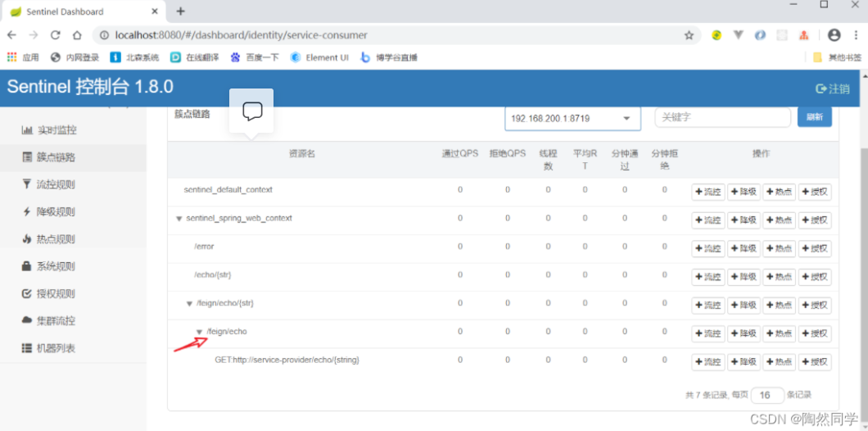Add 流控 rule for GET service-provider row
This screenshot has width=868, height=431.
[x=708, y=361]
